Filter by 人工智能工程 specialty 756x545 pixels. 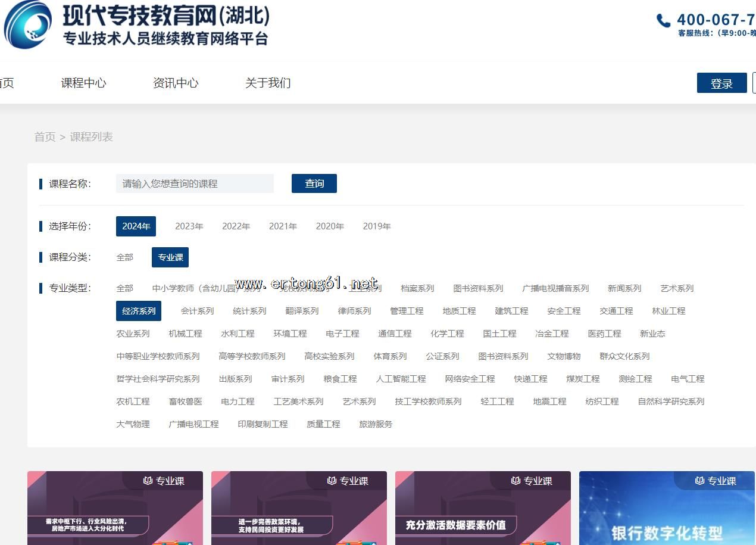401,379
